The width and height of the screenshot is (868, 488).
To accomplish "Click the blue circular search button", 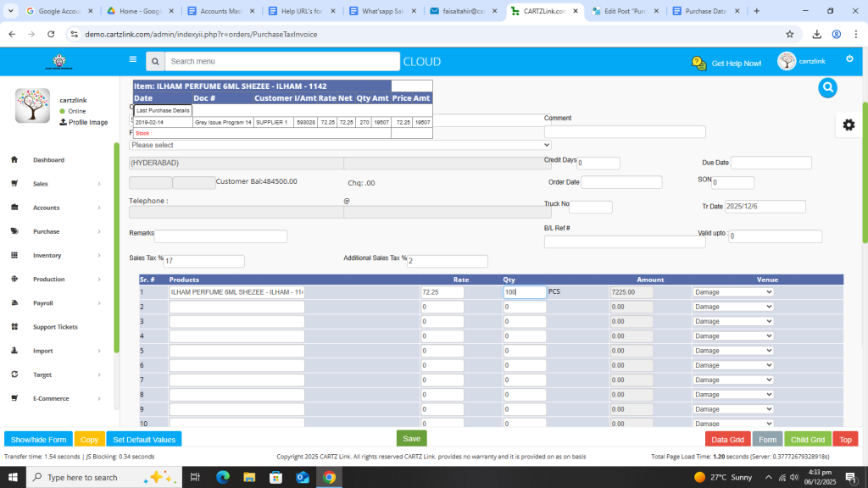I will 828,87.
